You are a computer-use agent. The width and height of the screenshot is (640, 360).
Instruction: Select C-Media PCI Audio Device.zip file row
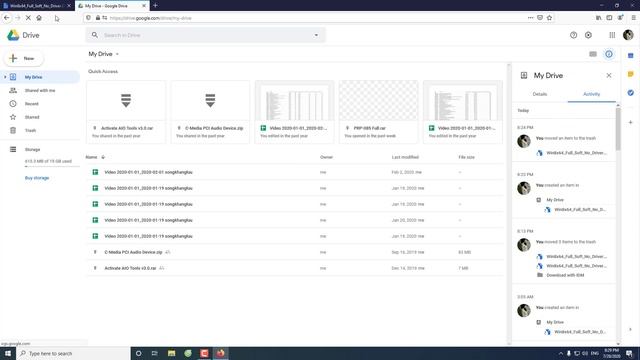point(294,252)
